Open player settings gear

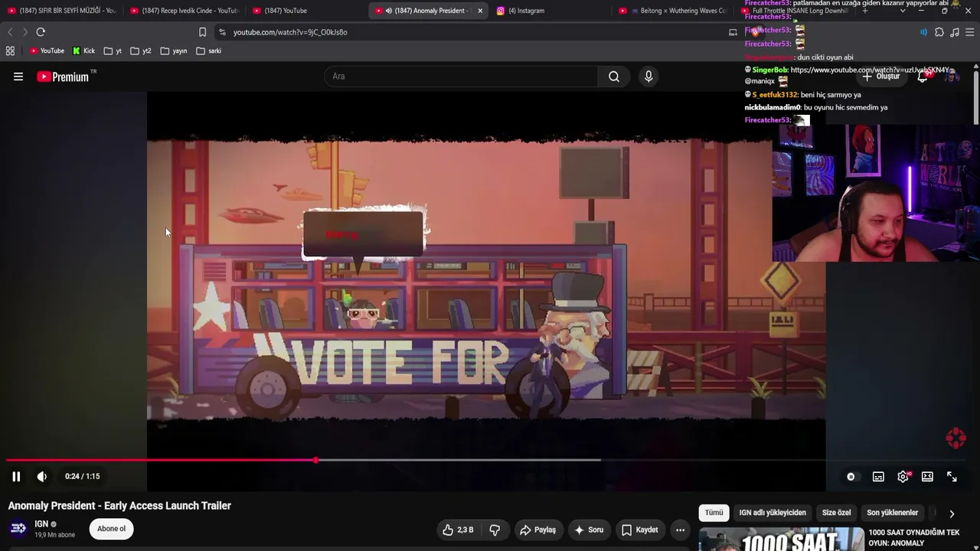click(903, 477)
